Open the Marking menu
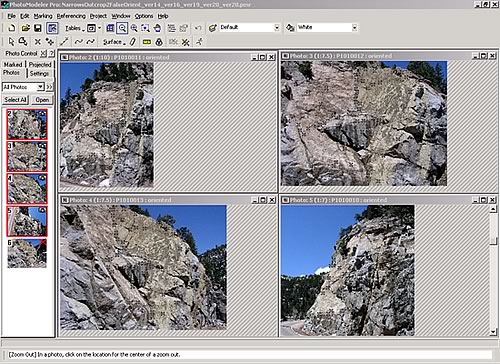Viewport: 500px width, 364px height. (43, 16)
